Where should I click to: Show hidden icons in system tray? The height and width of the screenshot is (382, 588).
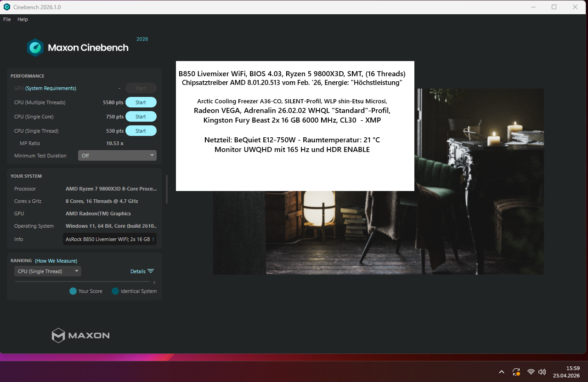pyautogui.click(x=502, y=372)
